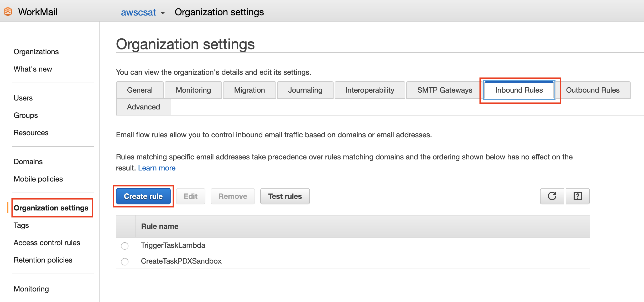Open help using the question mark icon
Viewport: 644px width, 302px height.
[x=578, y=196]
